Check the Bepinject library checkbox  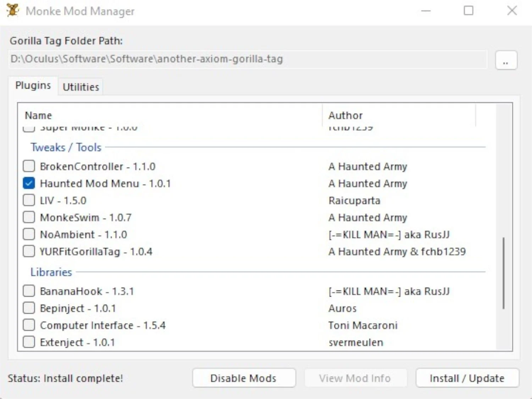(28, 308)
